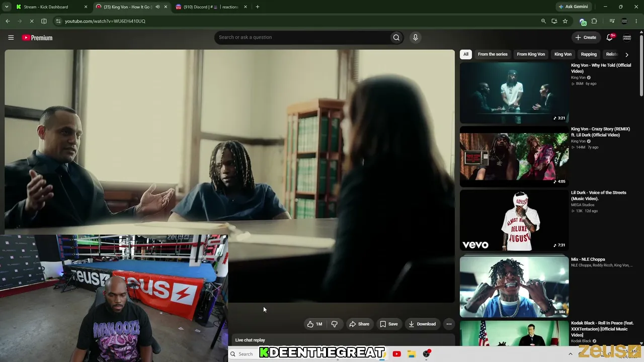This screenshot has width=644, height=362.
Task: Open more actions three-dot menu under video
Action: [x=449, y=324]
